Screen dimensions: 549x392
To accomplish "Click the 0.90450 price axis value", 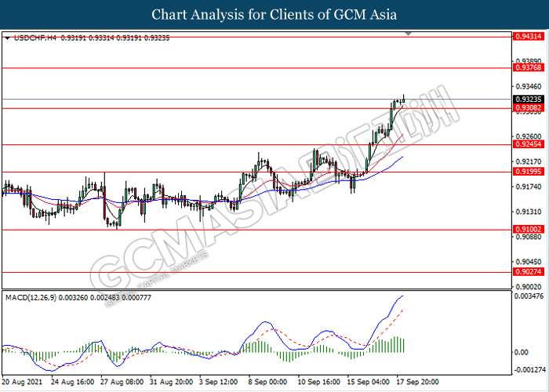I will (x=529, y=261).
